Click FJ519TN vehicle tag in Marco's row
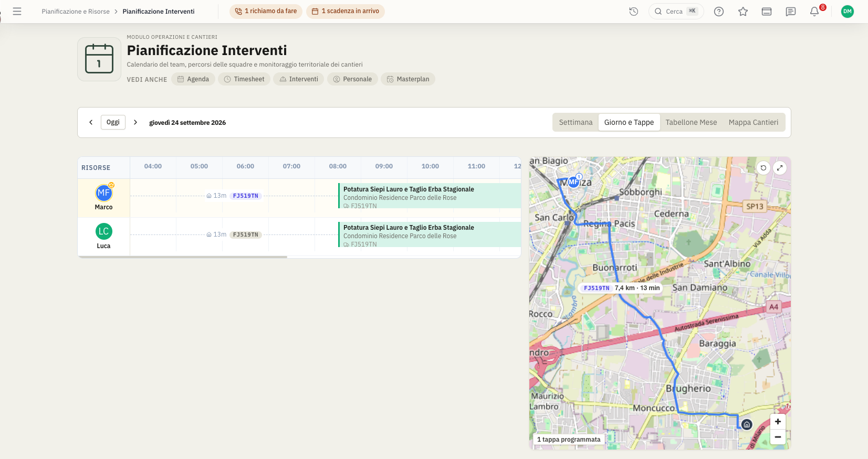This screenshot has width=868, height=459. click(246, 196)
